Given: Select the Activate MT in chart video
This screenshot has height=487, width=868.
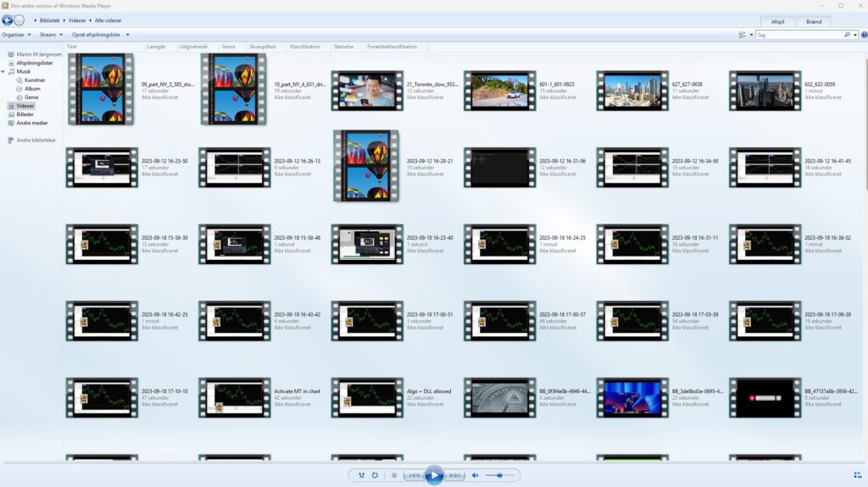Looking at the screenshot, I should click(235, 398).
